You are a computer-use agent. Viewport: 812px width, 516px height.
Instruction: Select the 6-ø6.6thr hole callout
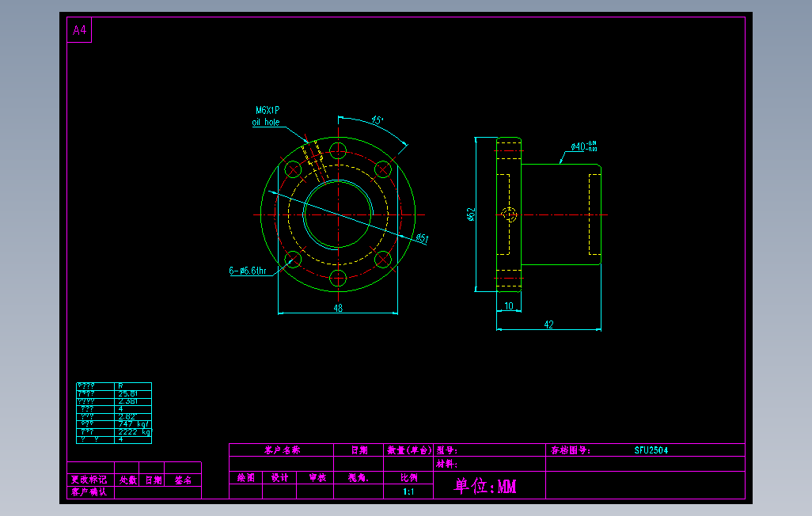248,271
